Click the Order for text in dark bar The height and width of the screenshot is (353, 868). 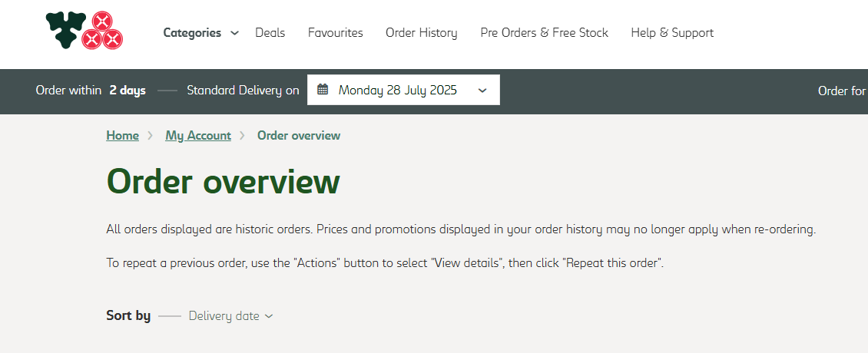click(x=842, y=91)
